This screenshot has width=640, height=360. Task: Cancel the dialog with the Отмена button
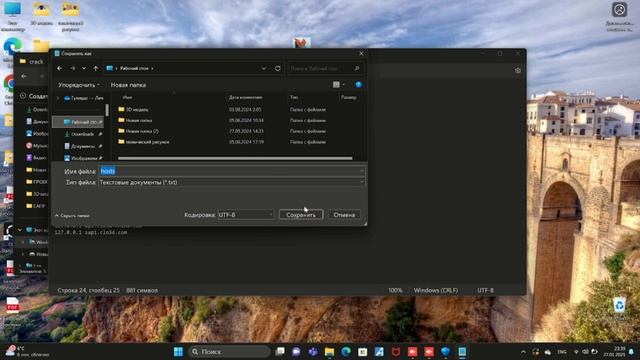[x=344, y=215]
